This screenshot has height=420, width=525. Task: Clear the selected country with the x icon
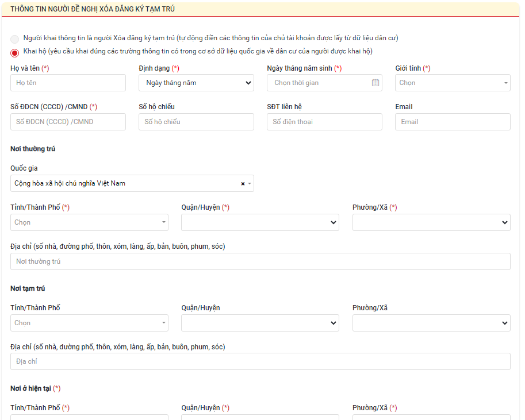[243, 184]
